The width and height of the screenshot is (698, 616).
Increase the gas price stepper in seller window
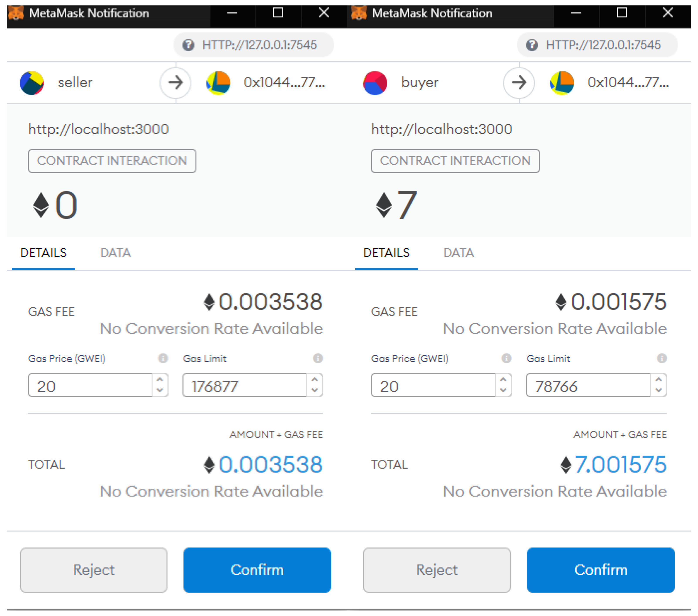point(159,379)
